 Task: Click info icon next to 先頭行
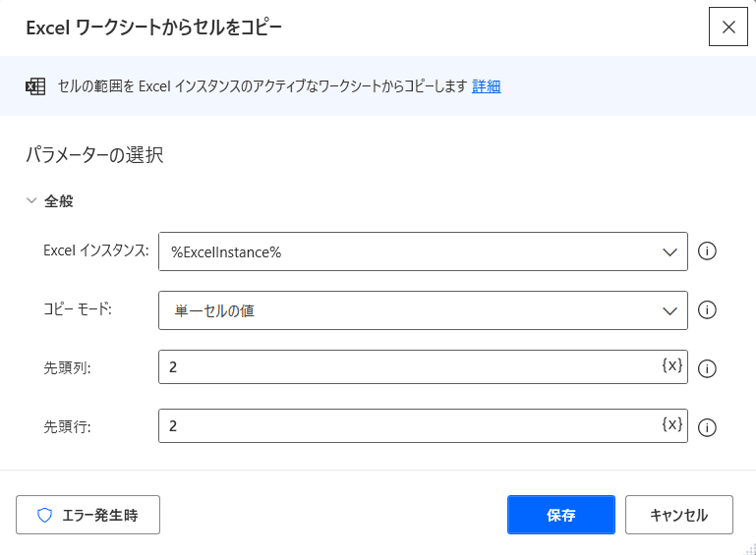click(x=707, y=427)
